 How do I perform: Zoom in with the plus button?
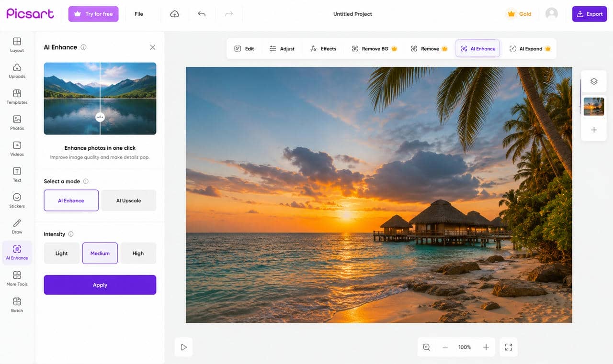tap(486, 347)
